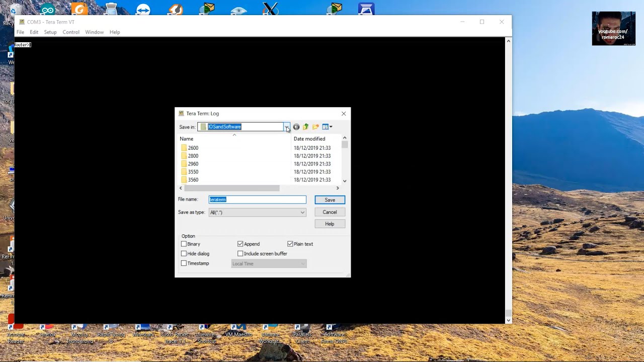Click the Save button

click(x=330, y=200)
